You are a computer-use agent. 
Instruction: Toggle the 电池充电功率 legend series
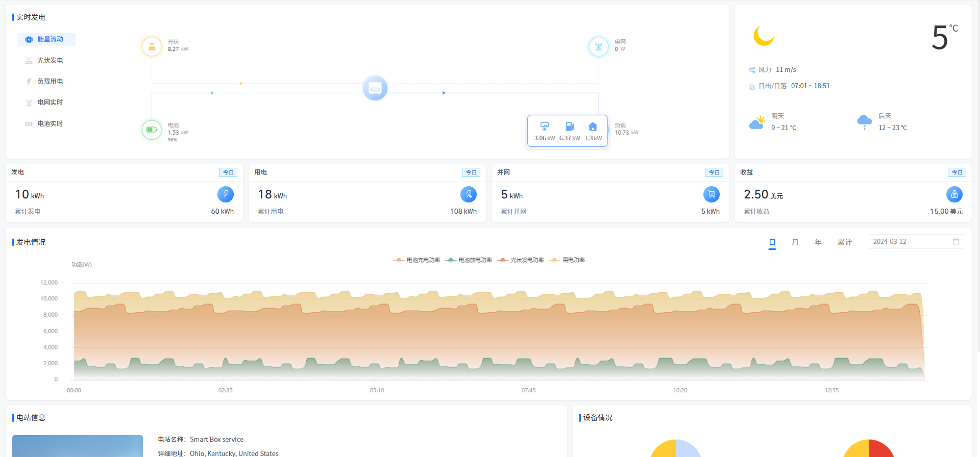click(x=417, y=260)
